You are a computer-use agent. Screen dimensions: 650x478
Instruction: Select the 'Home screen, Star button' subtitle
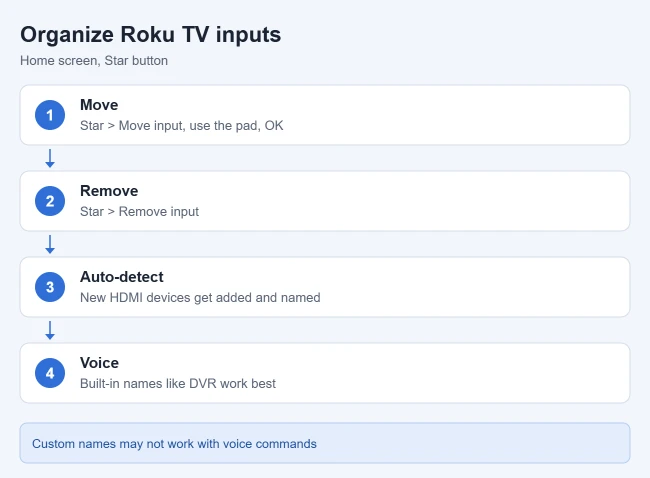[94, 61]
